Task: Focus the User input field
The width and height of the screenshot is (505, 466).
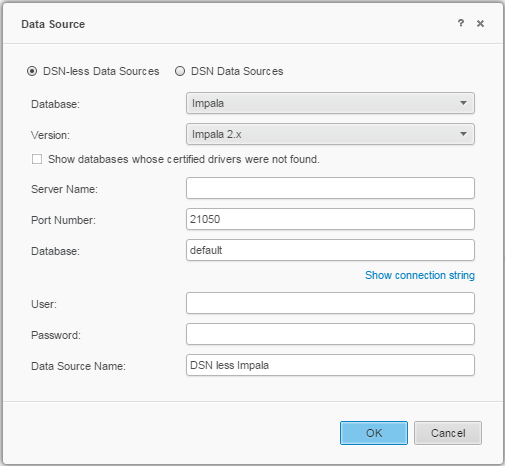Action: pyautogui.click(x=330, y=303)
